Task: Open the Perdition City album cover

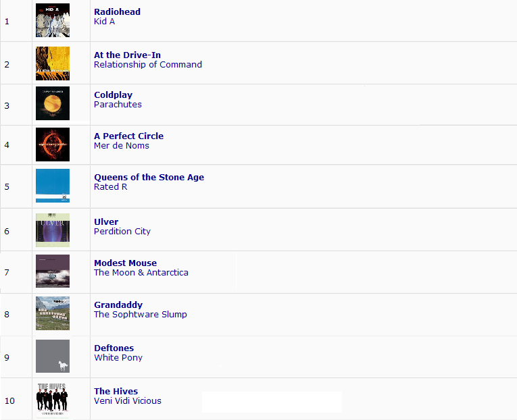Action: (53, 230)
